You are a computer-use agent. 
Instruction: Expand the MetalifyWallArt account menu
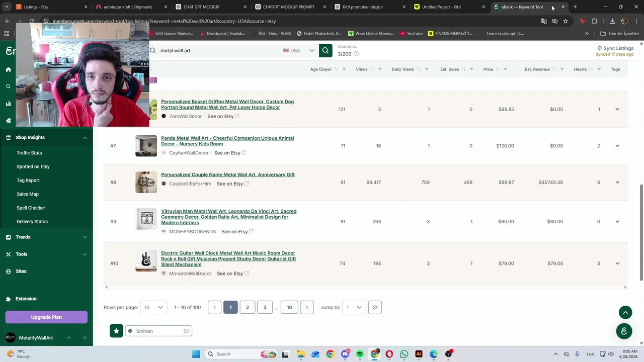(69, 338)
